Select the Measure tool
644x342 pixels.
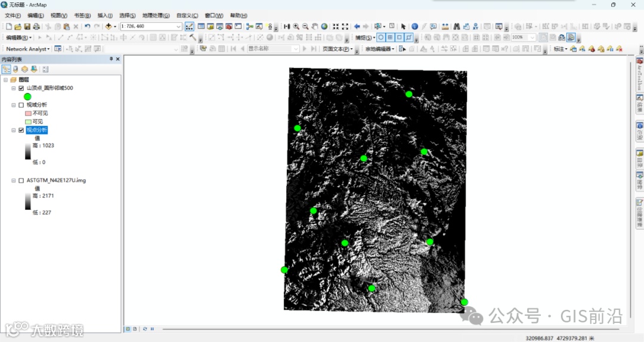[x=445, y=26]
